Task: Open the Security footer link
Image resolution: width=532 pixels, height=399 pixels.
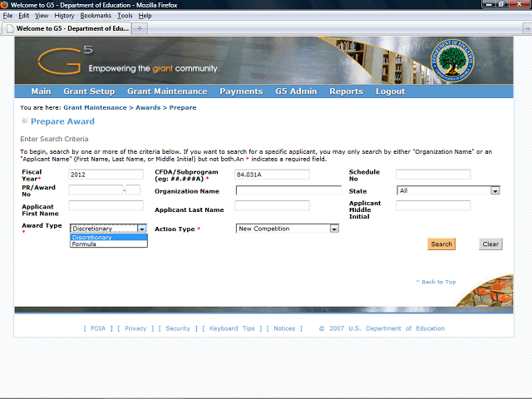Action: pyautogui.click(x=178, y=328)
